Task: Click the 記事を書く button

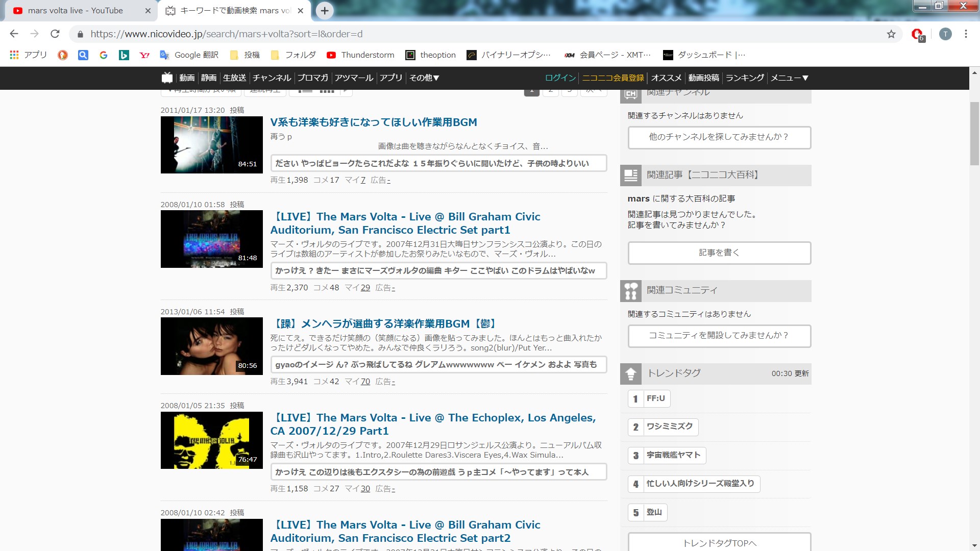Action: tap(719, 253)
